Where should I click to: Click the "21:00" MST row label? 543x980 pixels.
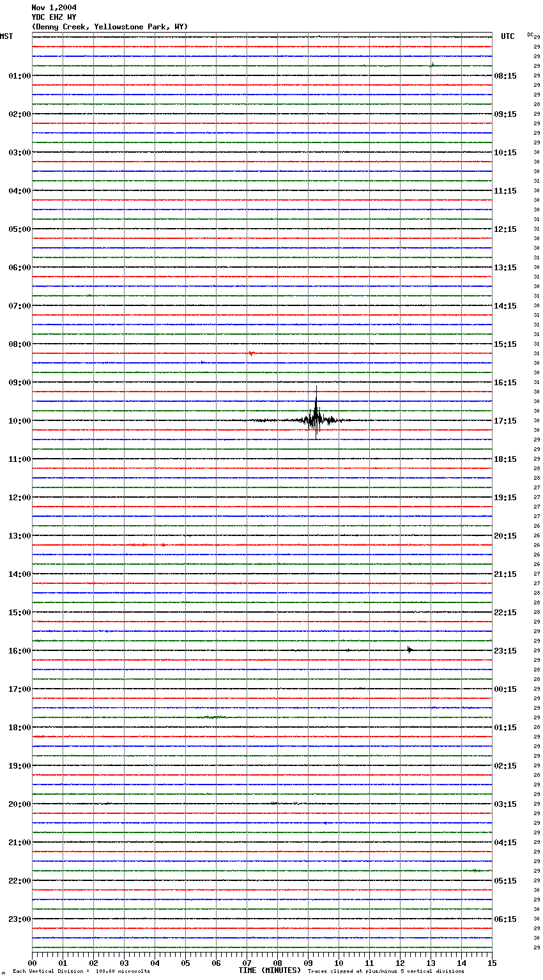point(20,843)
